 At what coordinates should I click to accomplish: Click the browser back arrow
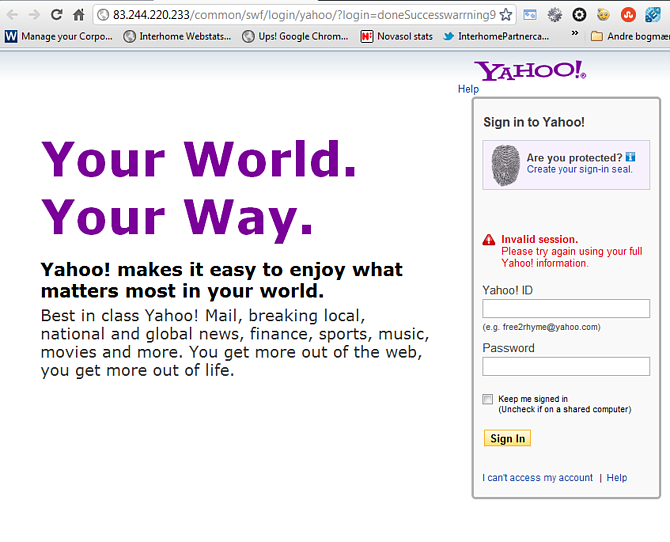(12, 15)
